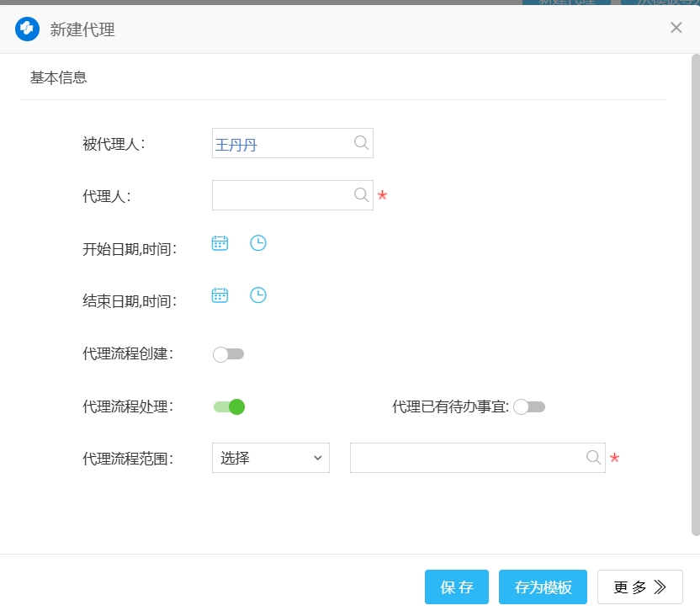The width and height of the screenshot is (700, 616).
Task: Click the search icon in 代理流程范围 field
Action: pos(593,458)
